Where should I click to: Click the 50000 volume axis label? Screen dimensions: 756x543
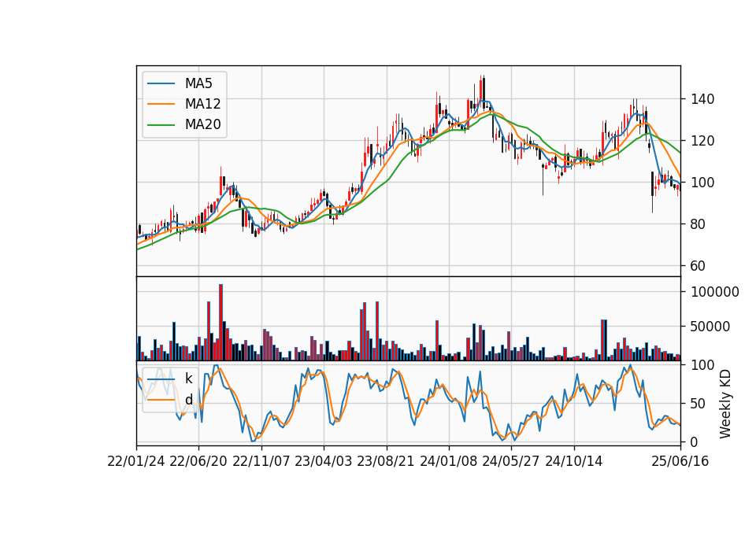(710, 327)
